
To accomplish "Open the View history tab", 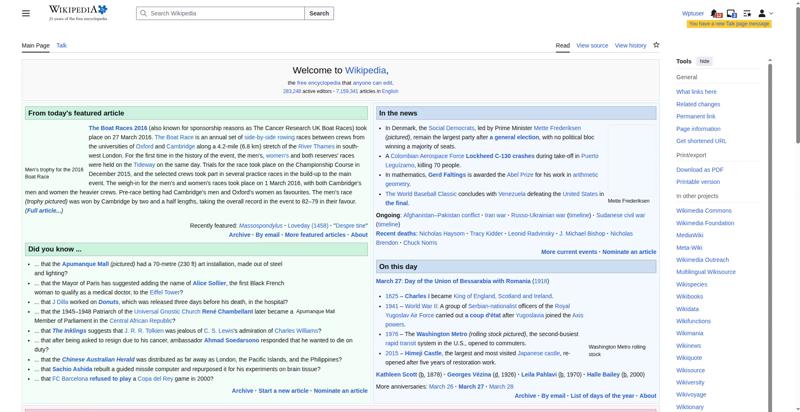I will pos(630,45).
